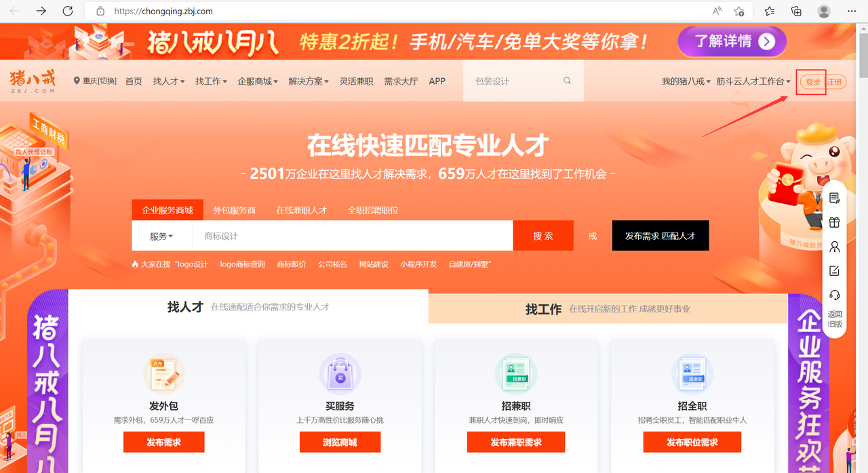Image resolution: width=868 pixels, height=473 pixels.
Task: Open the browser profile avatar
Action: point(824,11)
